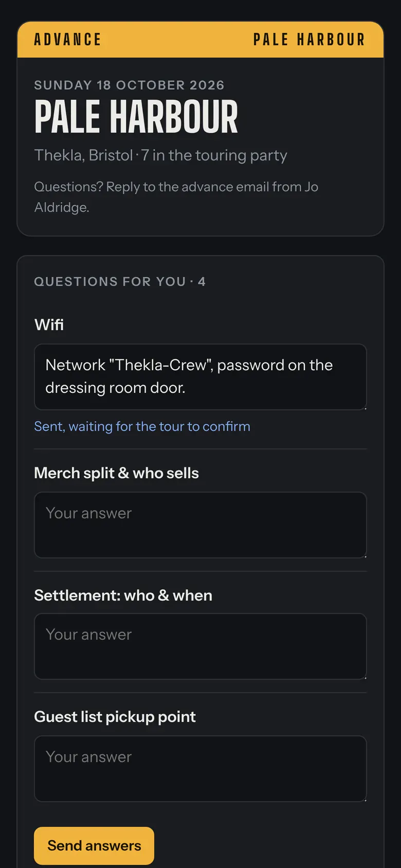Focus the Merch split answer field
The height and width of the screenshot is (868, 401).
click(x=200, y=525)
